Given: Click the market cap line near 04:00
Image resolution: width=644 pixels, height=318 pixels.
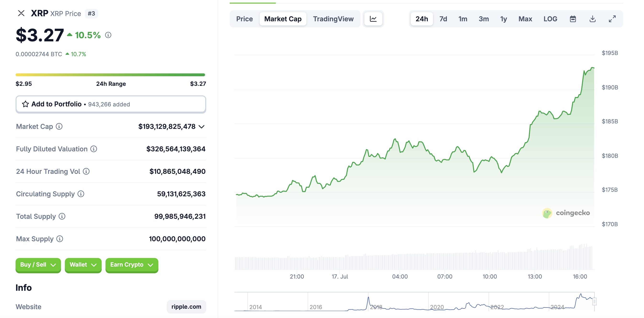Looking at the screenshot, I should [x=400, y=151].
